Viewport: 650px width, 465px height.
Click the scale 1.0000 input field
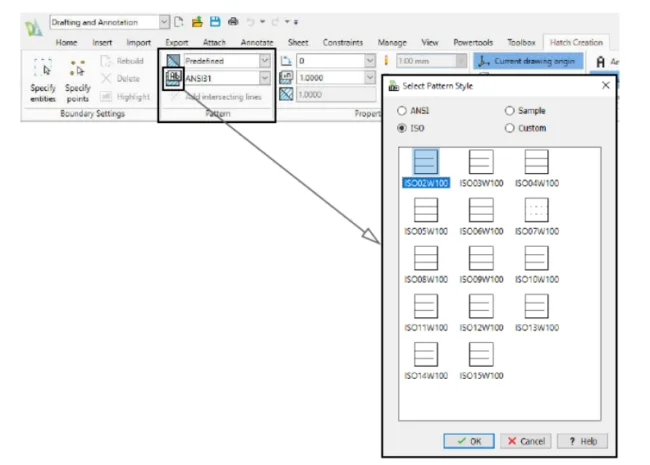pyautogui.click(x=332, y=78)
